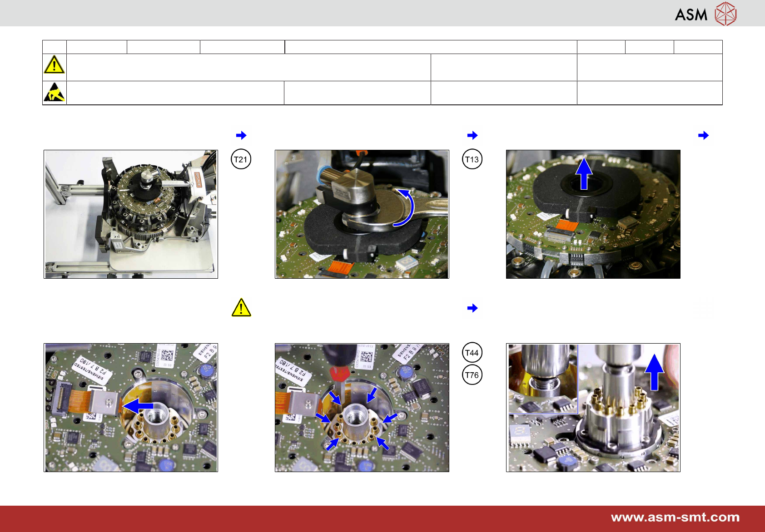Click the ESD hazard symbol in the table

pyautogui.click(x=54, y=92)
